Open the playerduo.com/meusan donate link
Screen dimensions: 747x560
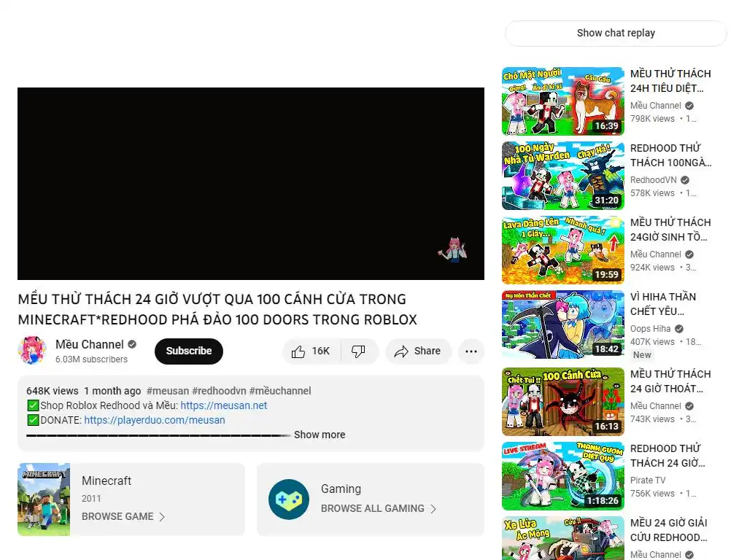[155, 420]
